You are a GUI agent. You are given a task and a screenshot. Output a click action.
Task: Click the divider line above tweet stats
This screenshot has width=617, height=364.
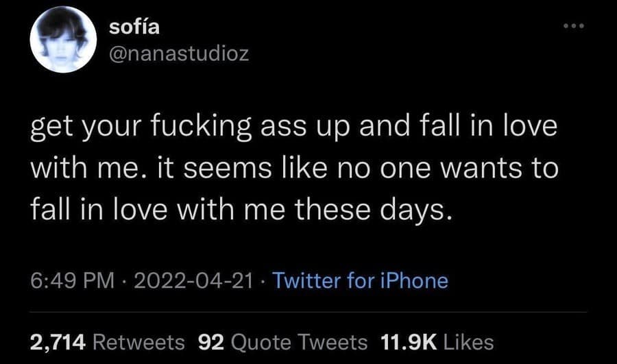tap(308, 312)
